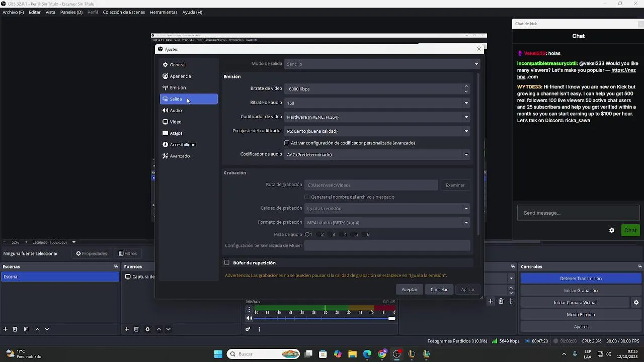
Task: Delete selected scene with trash icon
Action: pos(15,329)
